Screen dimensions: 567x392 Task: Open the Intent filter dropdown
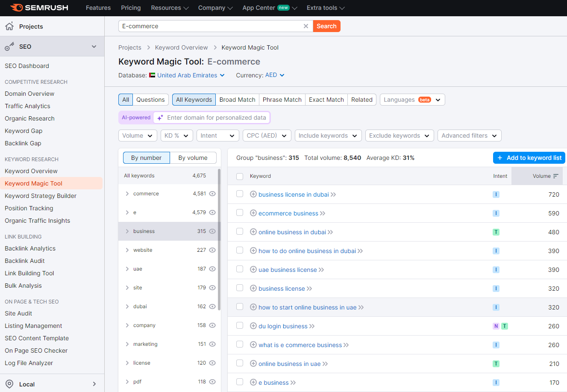click(x=218, y=136)
